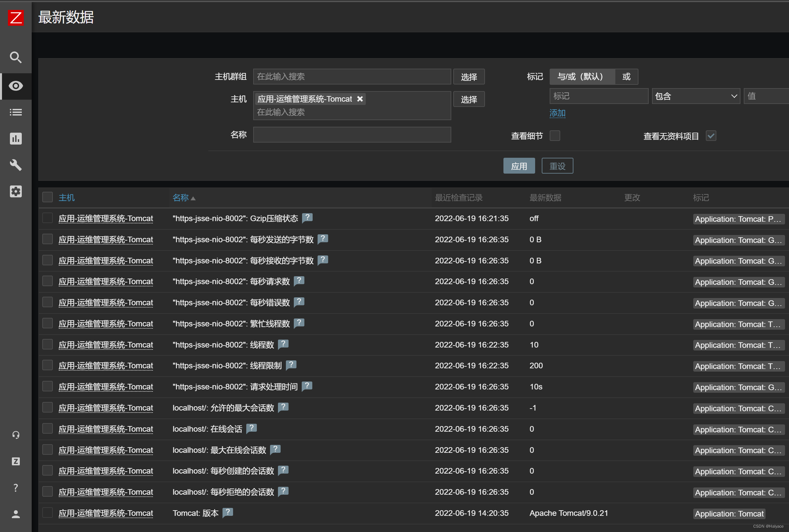
Task: Check the Gzip压缩状态 row checkbox
Action: tap(48, 218)
